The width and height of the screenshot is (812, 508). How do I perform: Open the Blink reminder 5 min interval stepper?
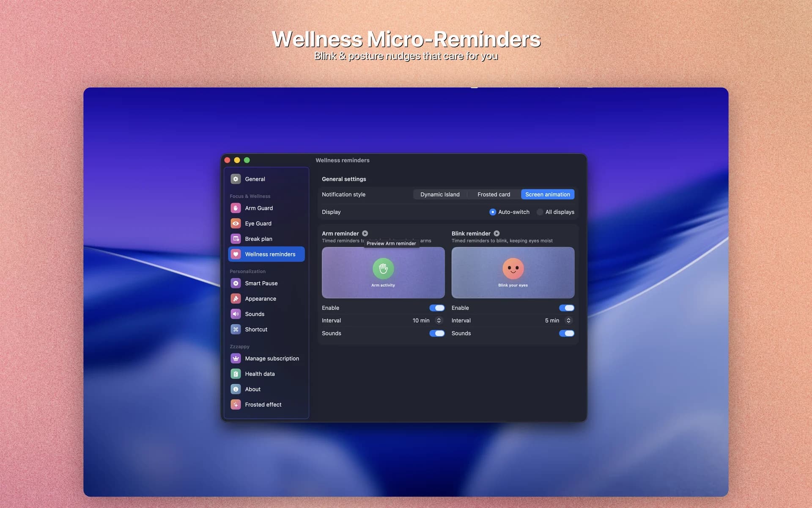tap(568, 320)
